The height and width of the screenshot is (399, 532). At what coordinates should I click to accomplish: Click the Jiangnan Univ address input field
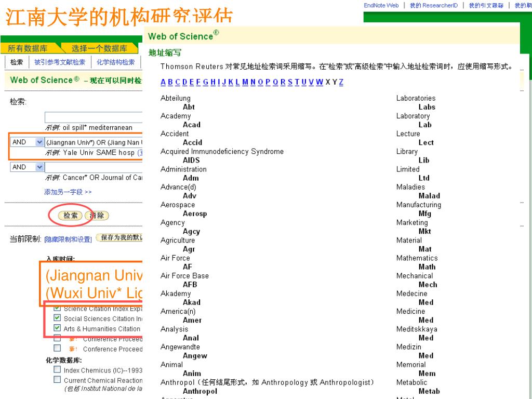click(x=94, y=142)
